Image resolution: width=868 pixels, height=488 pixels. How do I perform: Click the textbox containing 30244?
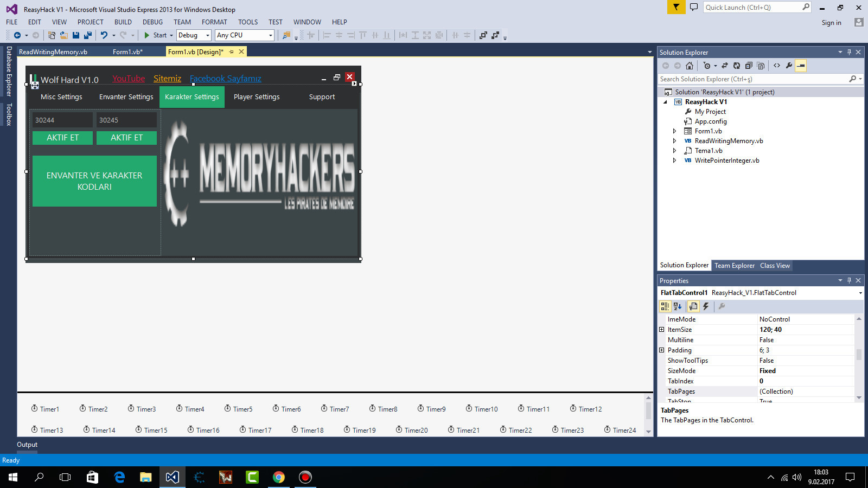pos(62,120)
